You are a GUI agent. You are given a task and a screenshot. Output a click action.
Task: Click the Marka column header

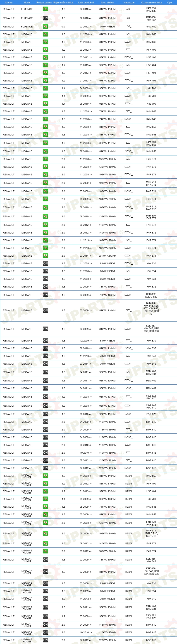pyautogui.click(x=9, y=2)
